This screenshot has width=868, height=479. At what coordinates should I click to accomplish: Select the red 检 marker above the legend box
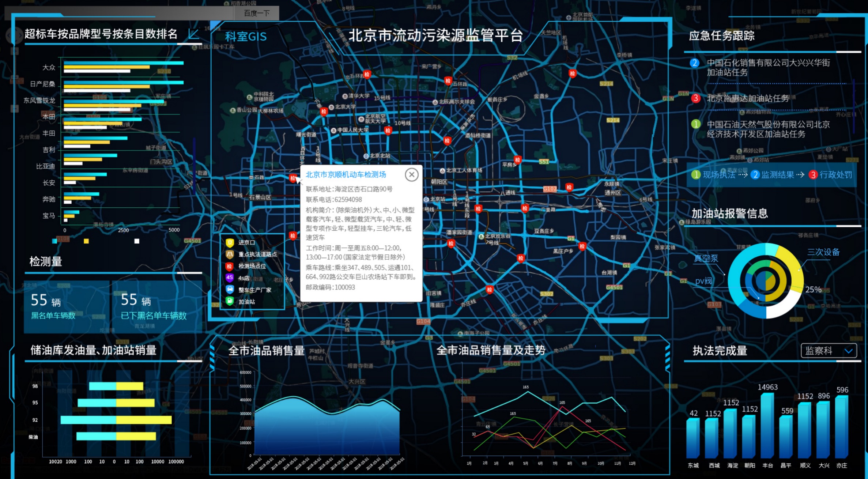click(293, 236)
